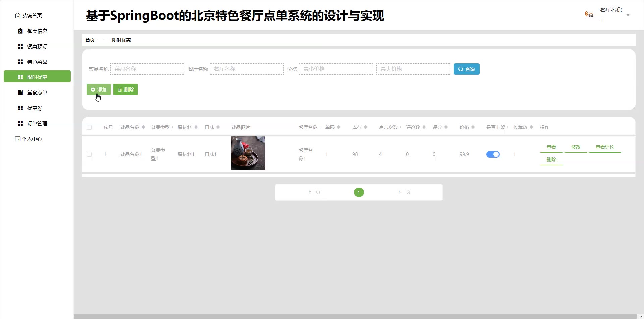This screenshot has height=319, width=644.
Task: Click the 查询 search button
Action: click(x=467, y=69)
